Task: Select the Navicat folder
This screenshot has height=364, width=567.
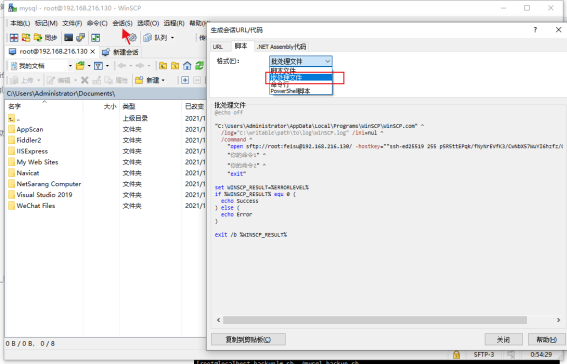Action: pos(24,173)
